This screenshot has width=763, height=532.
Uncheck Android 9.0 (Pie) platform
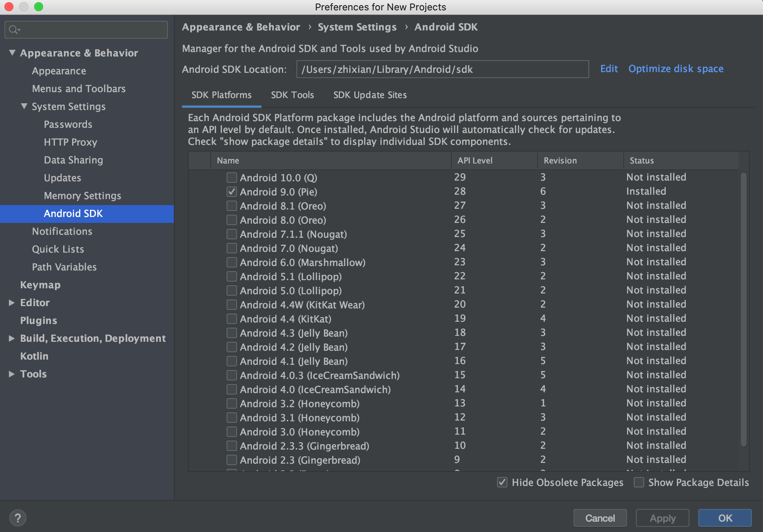pyautogui.click(x=232, y=192)
